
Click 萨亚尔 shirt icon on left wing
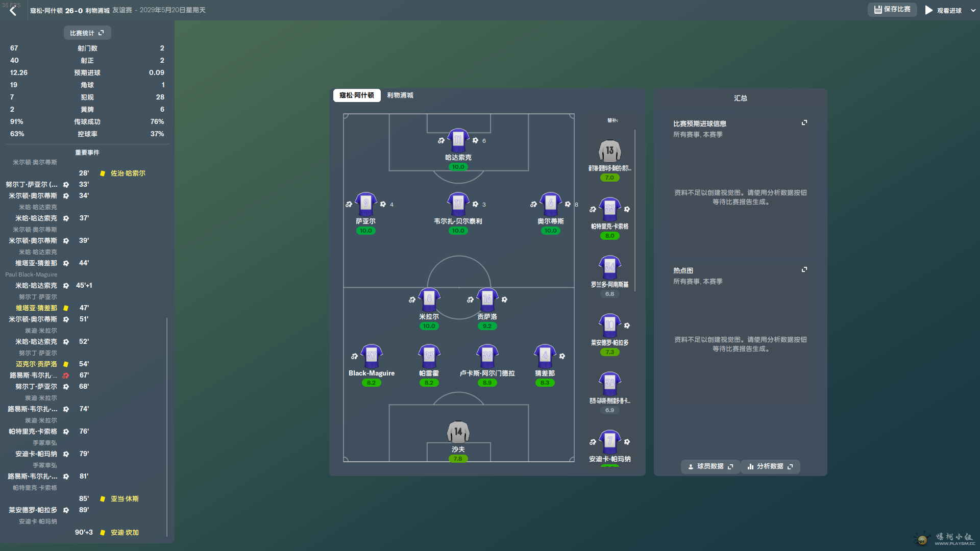(x=365, y=204)
